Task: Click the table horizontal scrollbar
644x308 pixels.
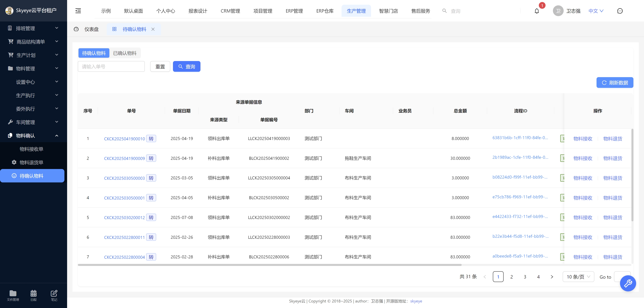Action: pos(270,265)
